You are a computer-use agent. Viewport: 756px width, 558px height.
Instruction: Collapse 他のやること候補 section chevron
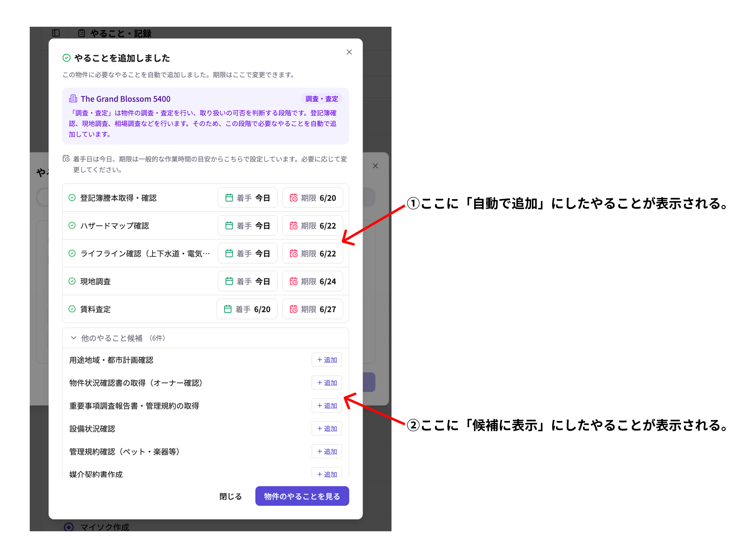pos(73,338)
